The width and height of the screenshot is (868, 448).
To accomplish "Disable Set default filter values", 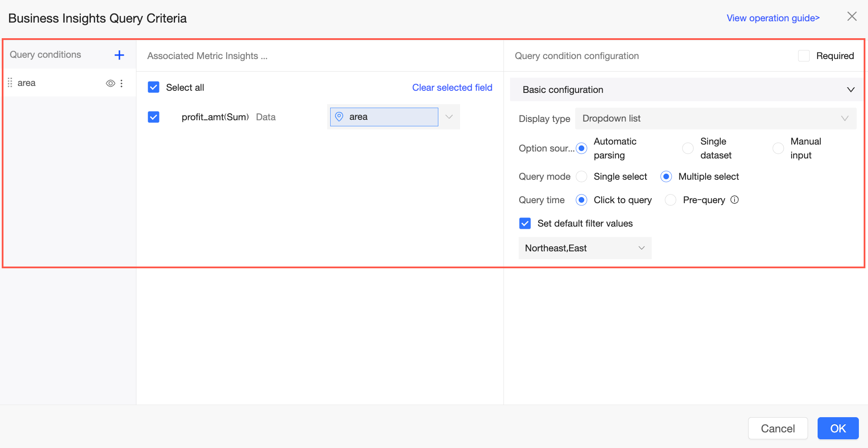I will 525,224.
